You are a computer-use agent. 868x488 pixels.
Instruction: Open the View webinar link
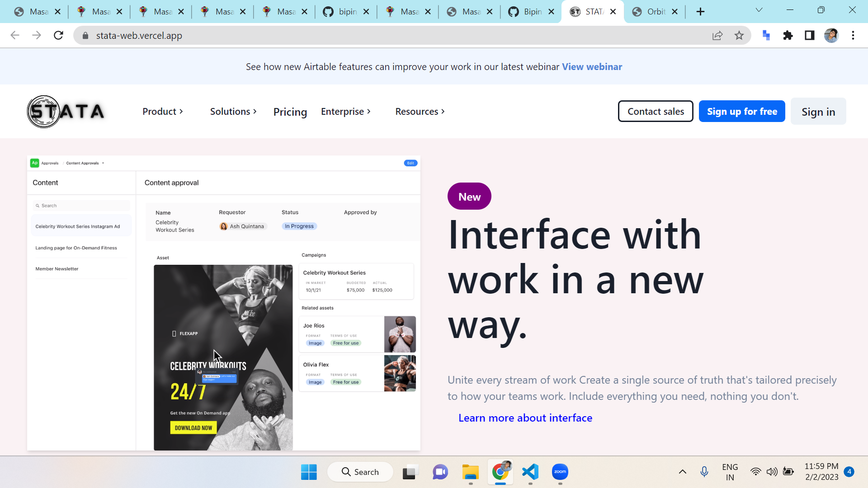point(592,67)
